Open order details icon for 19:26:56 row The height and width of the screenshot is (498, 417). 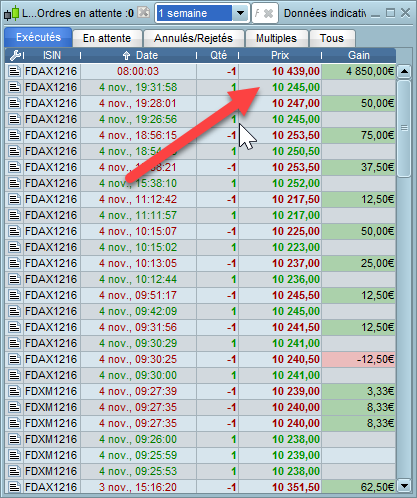14,119
